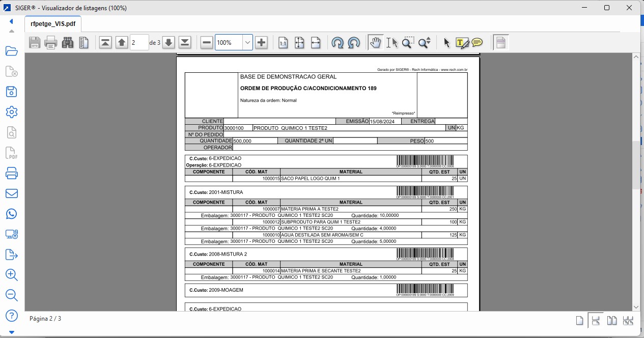Share the document via the WhatsApp sidebar icon
This screenshot has width=644, height=338.
(x=11, y=214)
